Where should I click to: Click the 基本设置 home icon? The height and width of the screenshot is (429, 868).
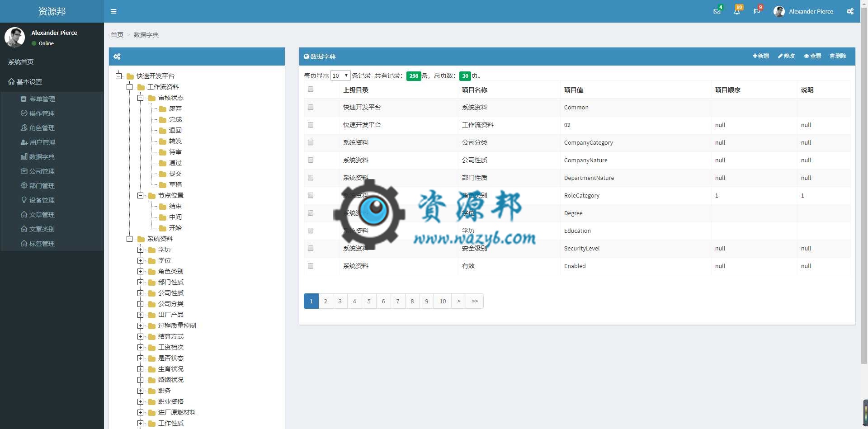point(12,81)
